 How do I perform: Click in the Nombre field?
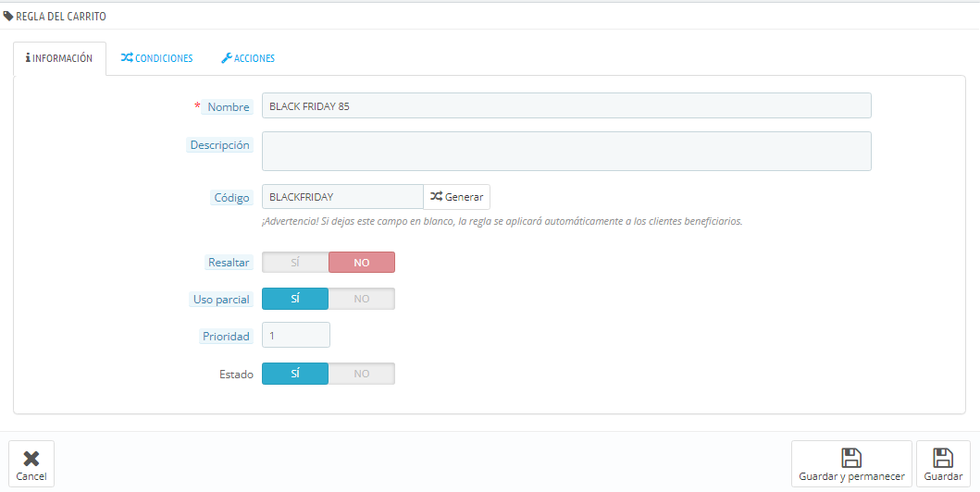(566, 105)
